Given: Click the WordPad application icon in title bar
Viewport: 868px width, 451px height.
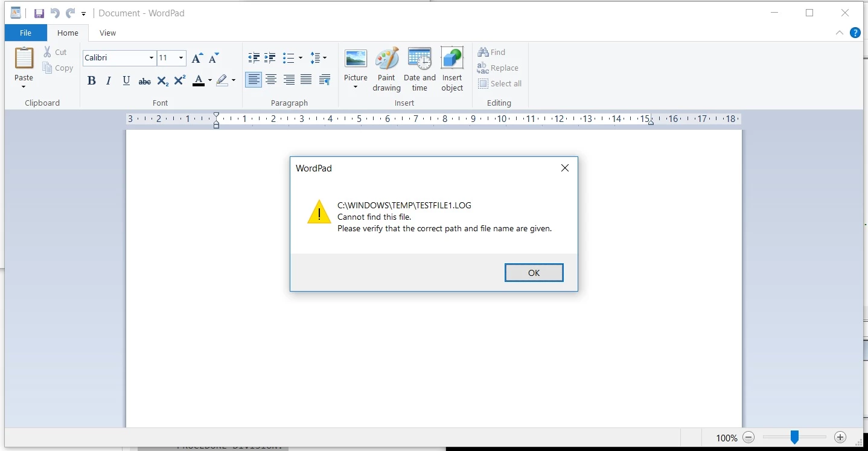Looking at the screenshot, I should [x=16, y=13].
